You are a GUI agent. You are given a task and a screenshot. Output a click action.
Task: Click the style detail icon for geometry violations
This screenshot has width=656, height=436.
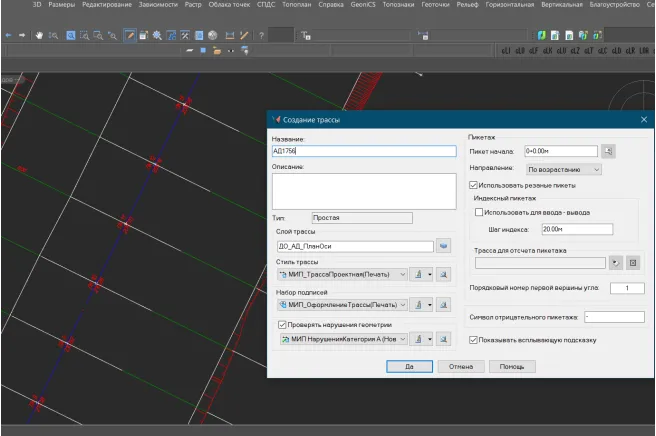pyautogui.click(x=445, y=340)
